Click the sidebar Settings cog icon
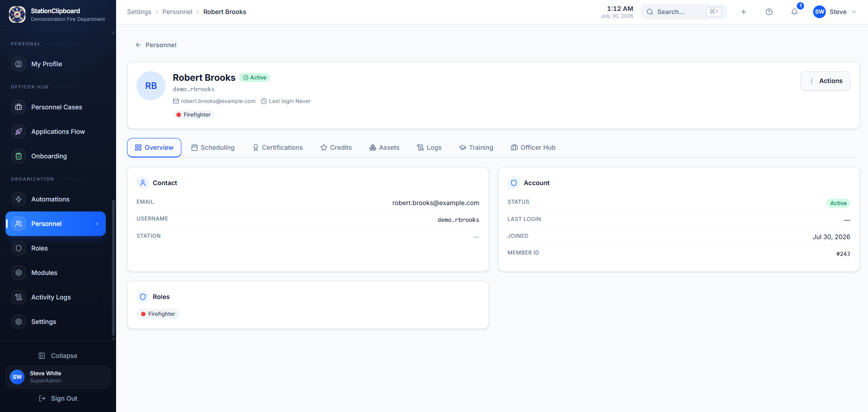This screenshot has height=412, width=868. pyautogui.click(x=19, y=322)
